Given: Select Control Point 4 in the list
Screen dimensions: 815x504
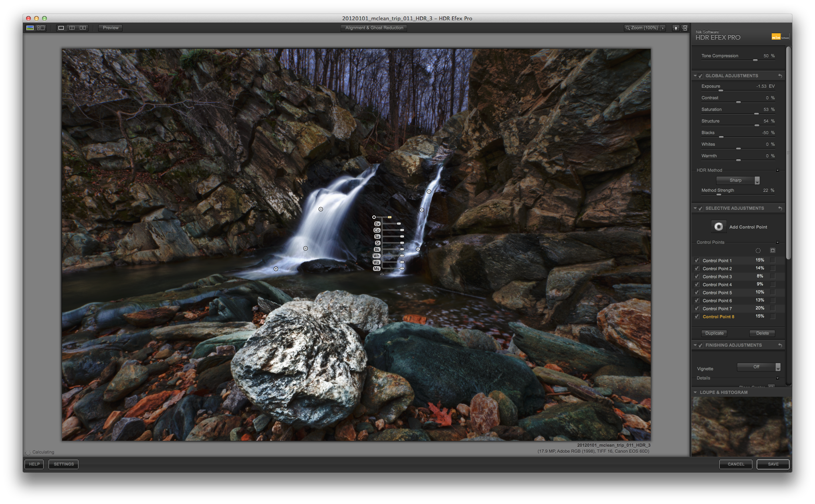Looking at the screenshot, I should click(717, 284).
